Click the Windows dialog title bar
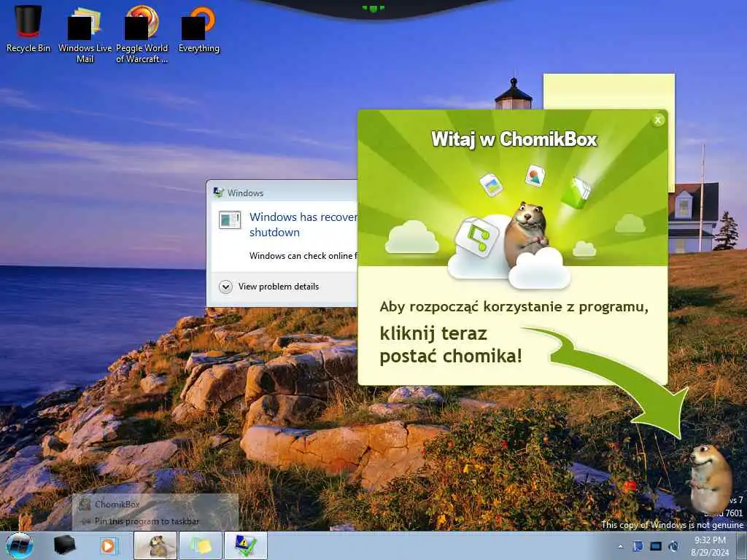Viewport: 747px width, 560px height. pos(282,192)
